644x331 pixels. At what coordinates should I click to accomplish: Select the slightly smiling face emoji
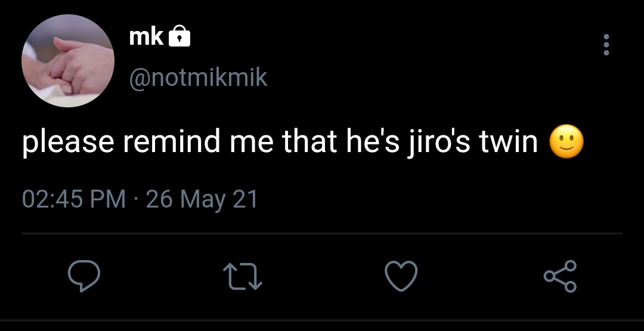[x=566, y=142]
